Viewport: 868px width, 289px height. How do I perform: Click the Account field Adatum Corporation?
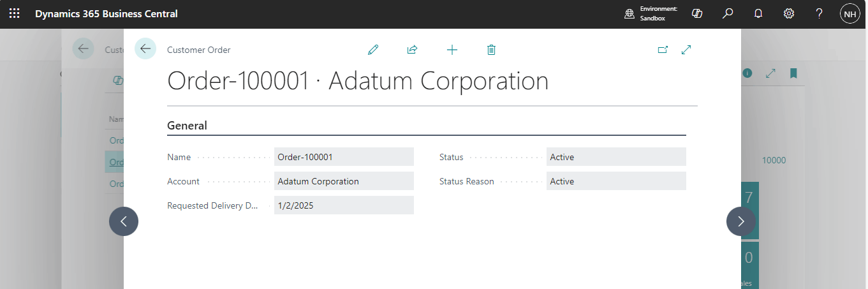(344, 181)
